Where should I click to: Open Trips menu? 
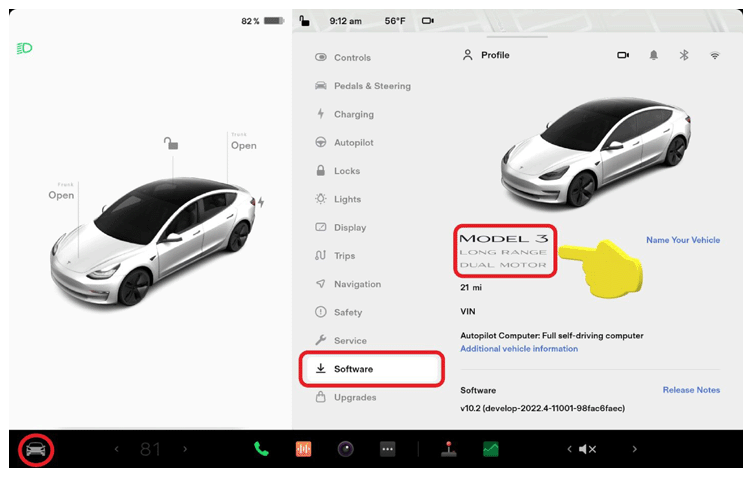click(x=335, y=256)
